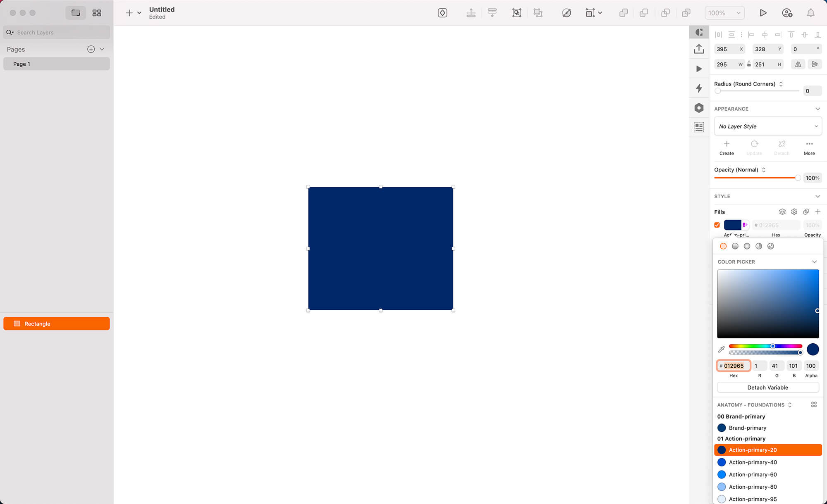Open the notifications bell icon
The width and height of the screenshot is (827, 504).
[810, 13]
